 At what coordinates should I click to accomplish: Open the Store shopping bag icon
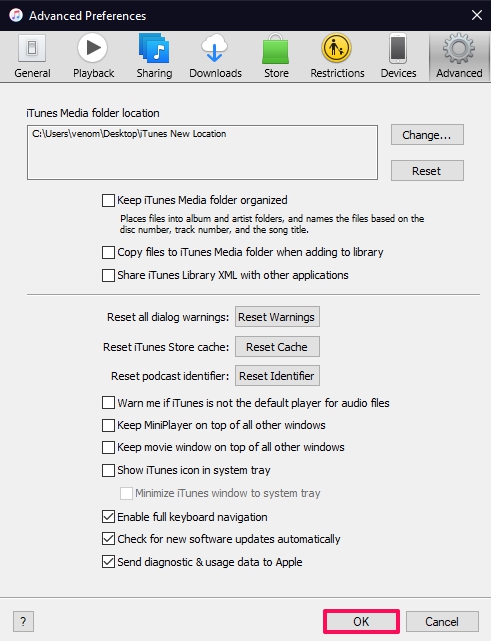tap(276, 49)
